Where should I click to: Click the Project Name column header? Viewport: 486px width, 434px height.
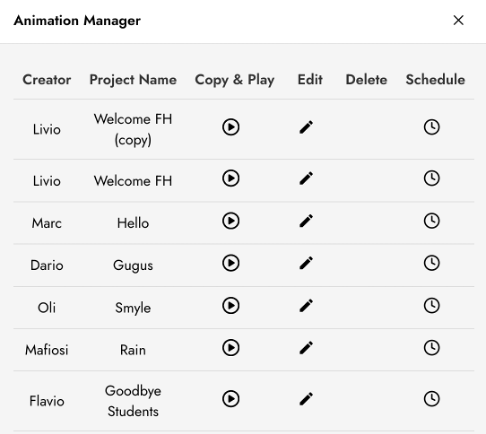click(133, 80)
